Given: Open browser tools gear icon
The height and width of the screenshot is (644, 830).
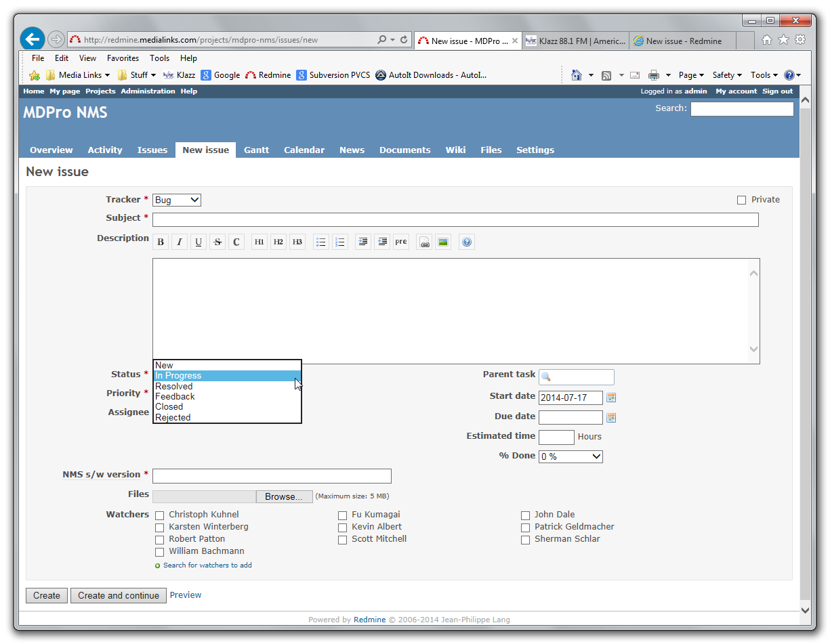Looking at the screenshot, I should 800,40.
